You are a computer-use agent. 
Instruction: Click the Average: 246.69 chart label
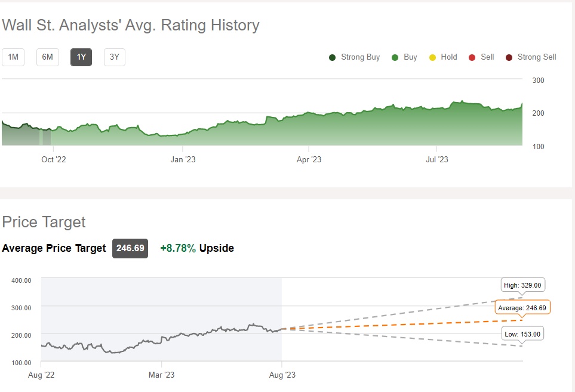tap(522, 308)
